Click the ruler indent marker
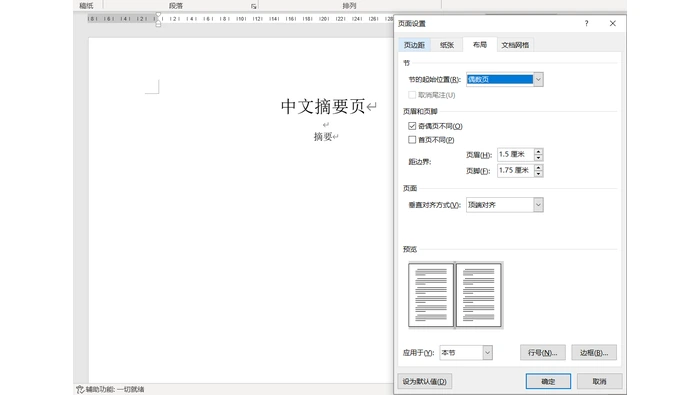Screen dimensions: 700x395 (x=158, y=20)
